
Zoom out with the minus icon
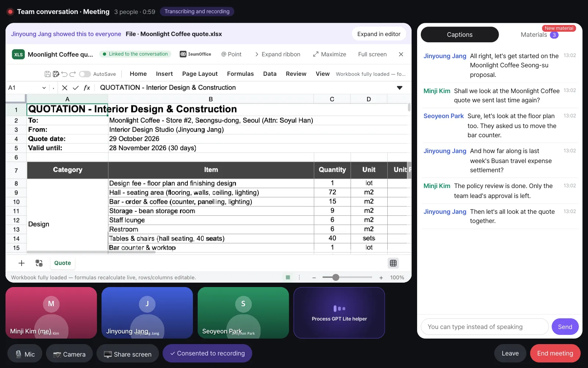point(314,278)
